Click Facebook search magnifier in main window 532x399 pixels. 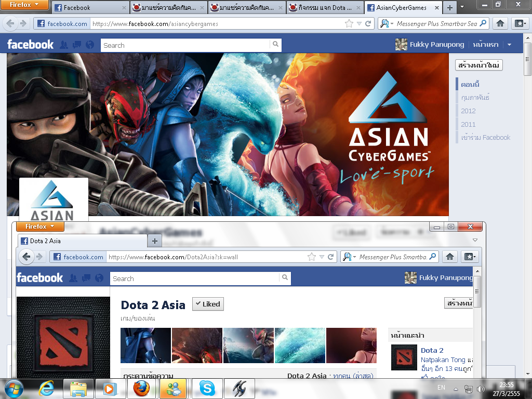[x=275, y=44]
